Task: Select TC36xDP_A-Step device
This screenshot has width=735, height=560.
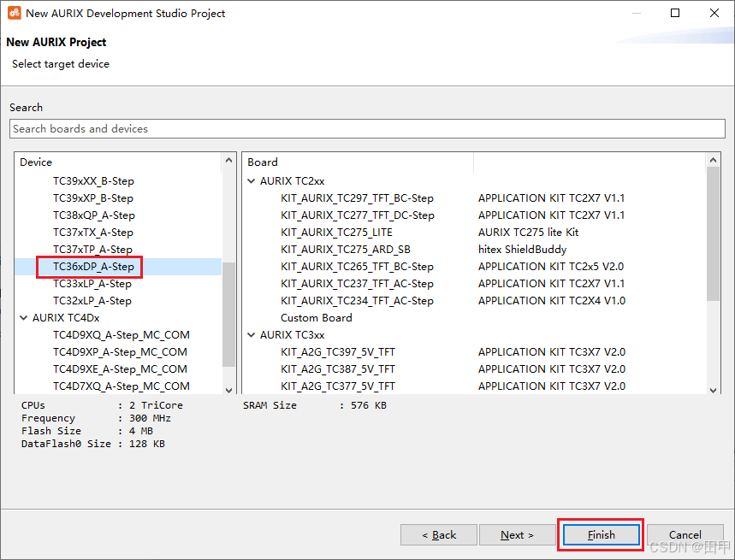Action: 93,267
